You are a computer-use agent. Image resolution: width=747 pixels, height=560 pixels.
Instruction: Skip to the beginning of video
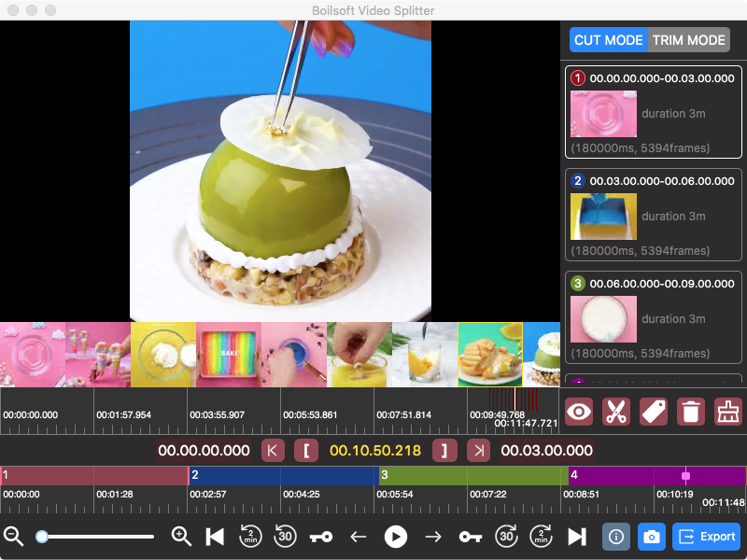215,537
